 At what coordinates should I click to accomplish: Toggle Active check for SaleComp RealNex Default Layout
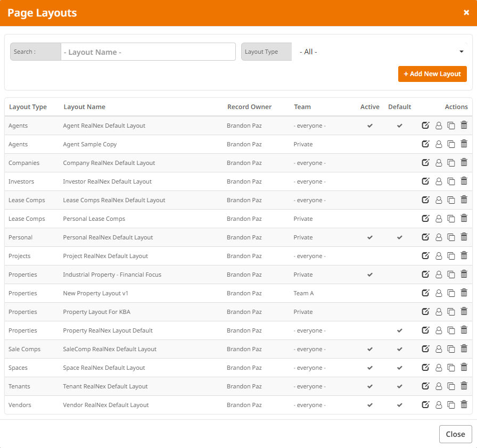tap(370, 349)
